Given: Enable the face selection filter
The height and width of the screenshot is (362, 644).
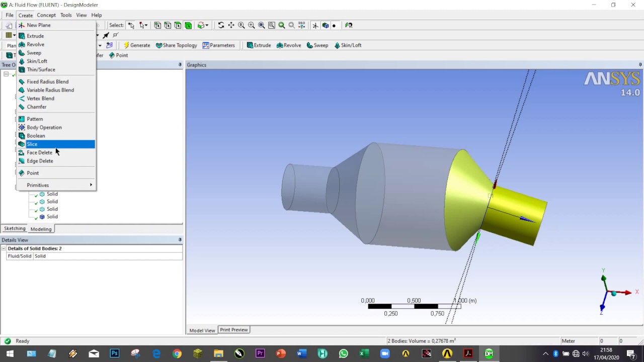Looking at the screenshot, I should (x=178, y=25).
